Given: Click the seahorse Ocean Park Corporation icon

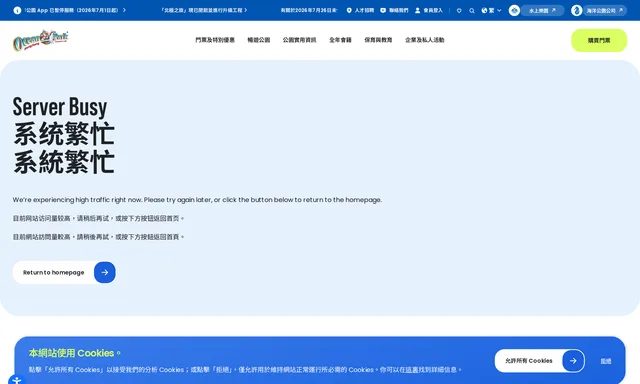Looking at the screenshot, I should (x=577, y=10).
